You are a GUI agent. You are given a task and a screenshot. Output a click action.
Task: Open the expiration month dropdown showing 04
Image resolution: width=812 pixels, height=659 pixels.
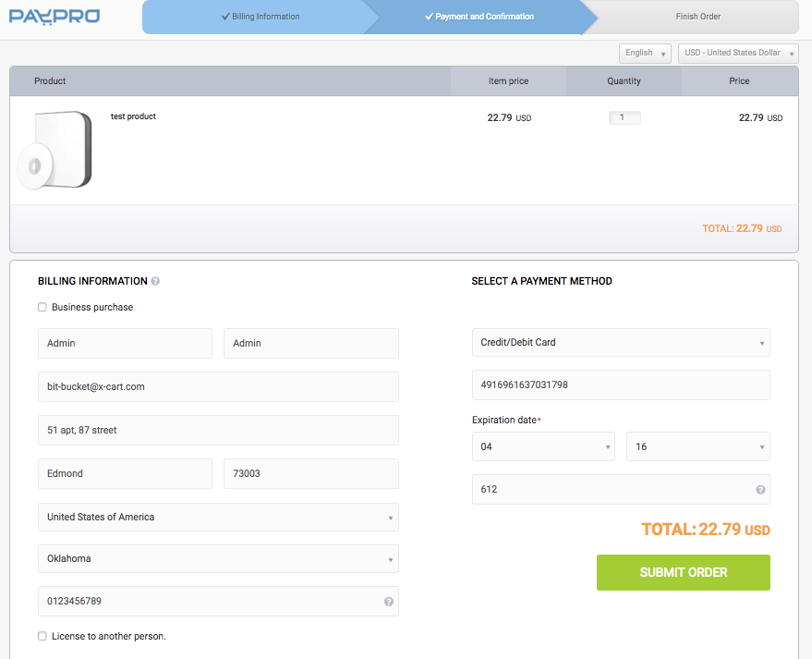543,446
